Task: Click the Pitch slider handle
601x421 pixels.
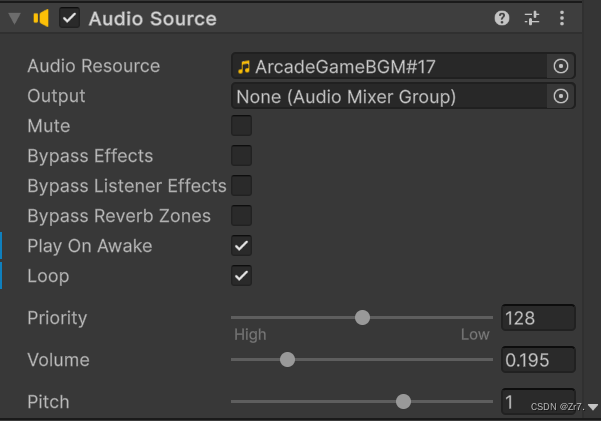Action: click(x=403, y=402)
